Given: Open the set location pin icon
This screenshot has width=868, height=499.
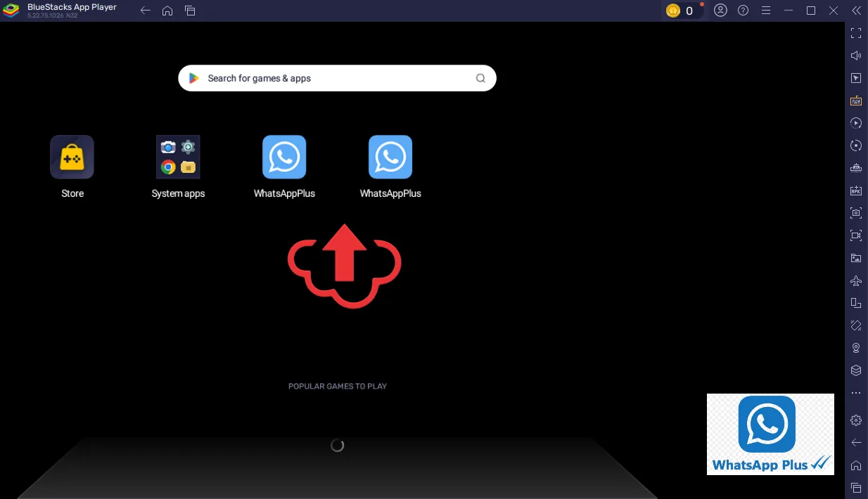Looking at the screenshot, I should pos(856,348).
